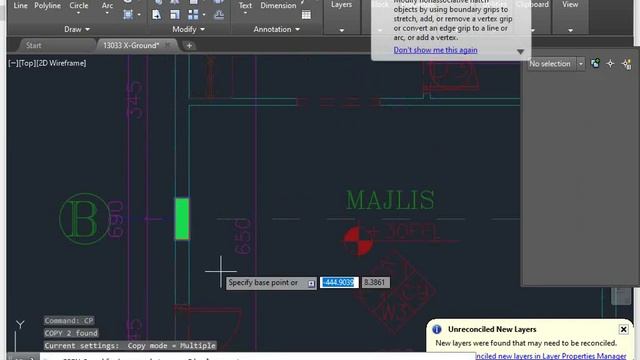640x360 pixels.
Task: Click "Don't show me this again" link
Action: tap(435, 50)
